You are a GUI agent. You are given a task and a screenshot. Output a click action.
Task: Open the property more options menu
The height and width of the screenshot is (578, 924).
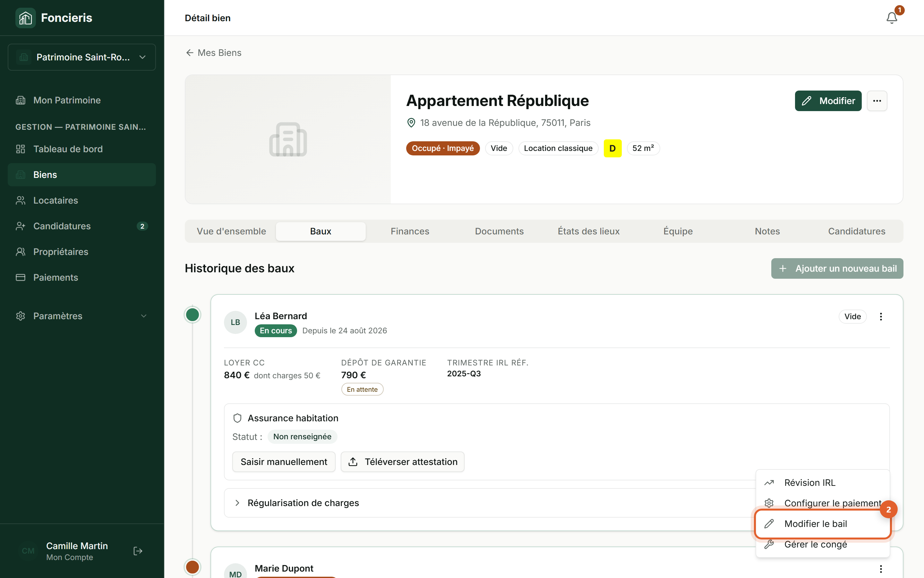point(877,101)
